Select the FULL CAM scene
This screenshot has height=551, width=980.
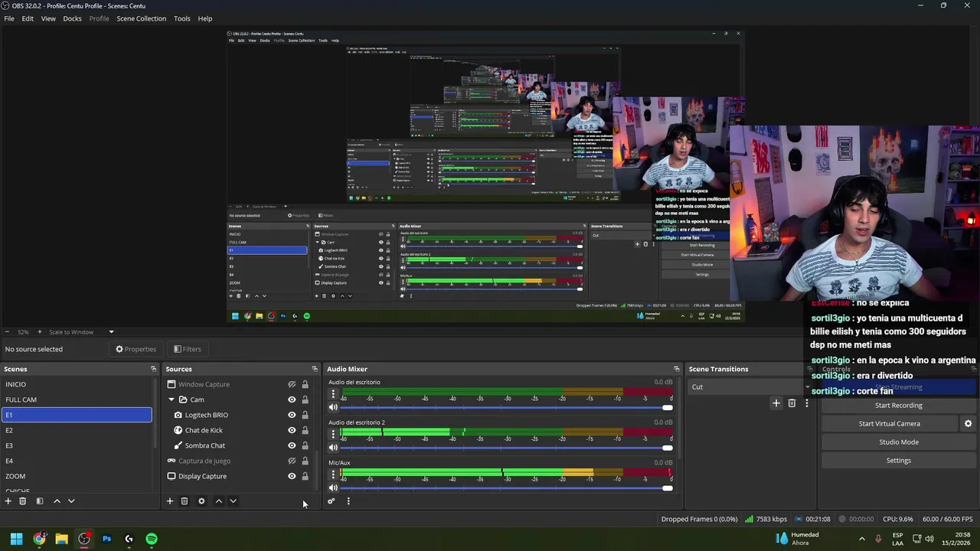click(x=77, y=399)
